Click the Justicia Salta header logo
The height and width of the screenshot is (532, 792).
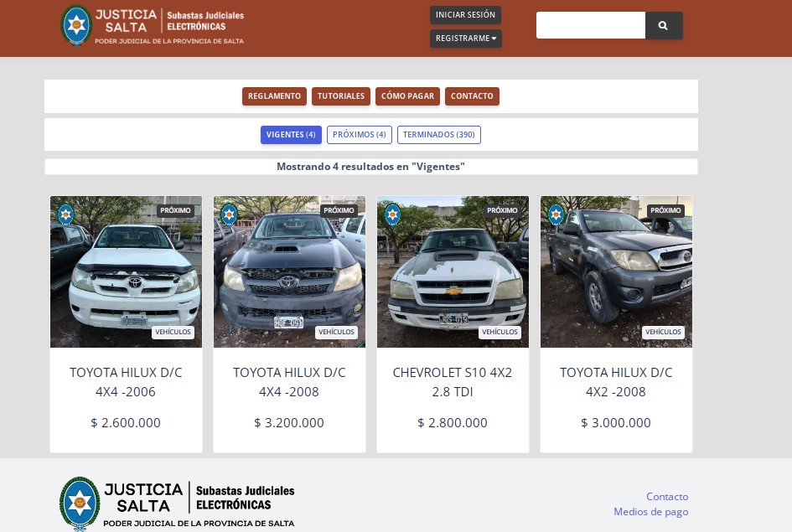153,27
